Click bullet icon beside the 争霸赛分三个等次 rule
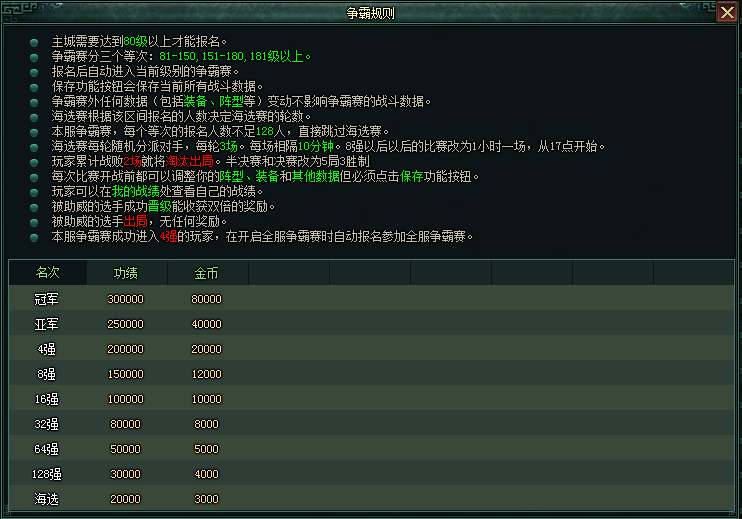Screen dimensions: 742x519 pos(34,57)
